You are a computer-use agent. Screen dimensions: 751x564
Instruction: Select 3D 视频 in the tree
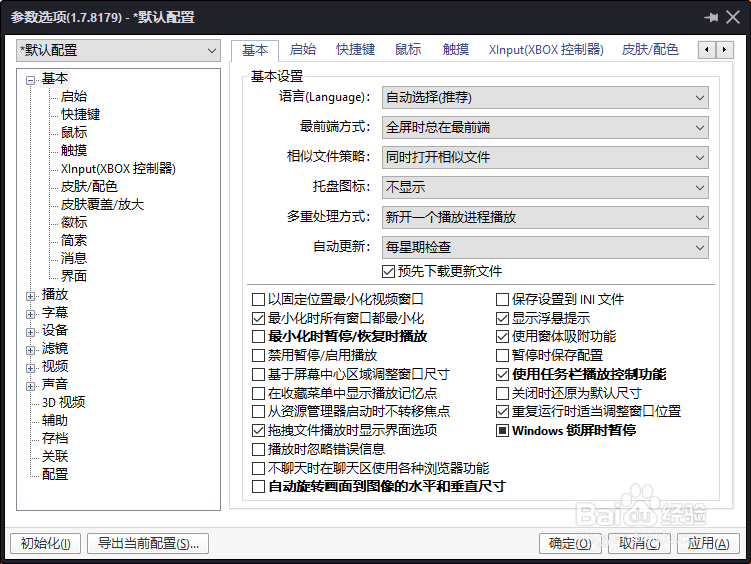click(64, 402)
